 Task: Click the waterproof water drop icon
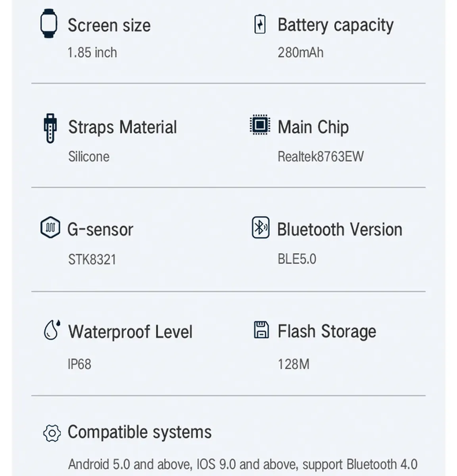[52, 330]
